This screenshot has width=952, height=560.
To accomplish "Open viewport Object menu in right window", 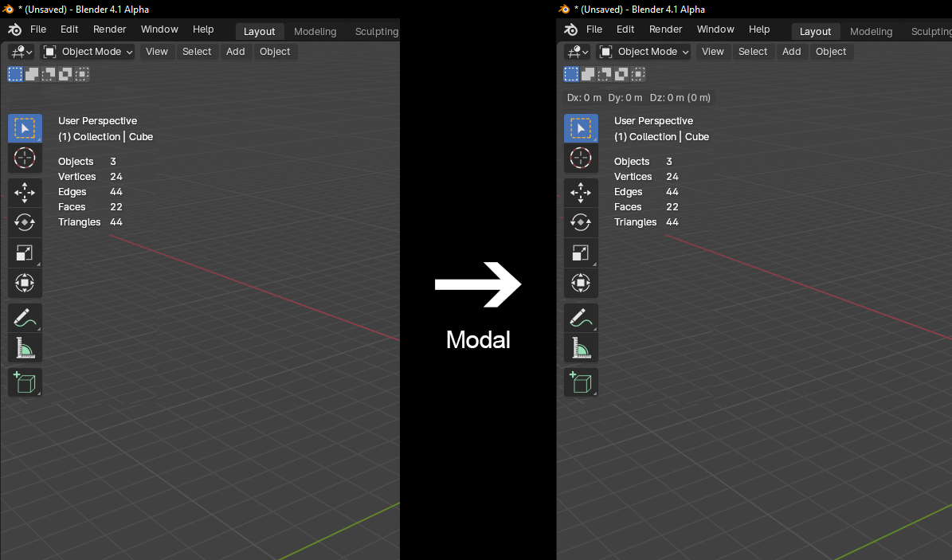I will click(831, 52).
